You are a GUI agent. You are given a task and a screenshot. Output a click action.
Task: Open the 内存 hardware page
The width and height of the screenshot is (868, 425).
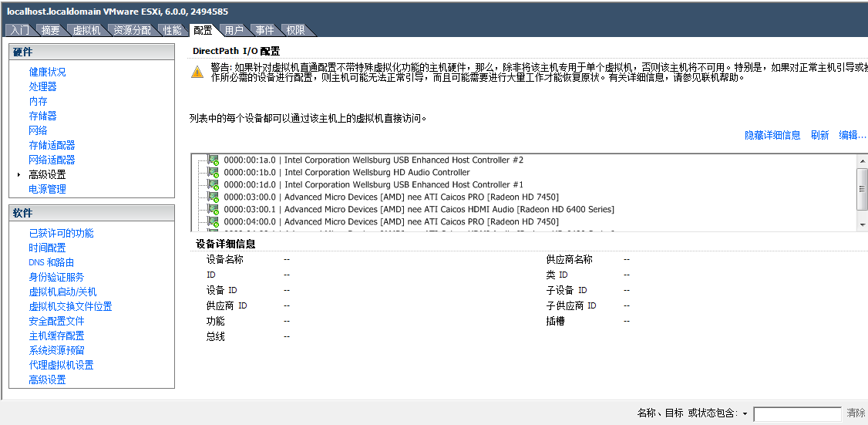(39, 101)
